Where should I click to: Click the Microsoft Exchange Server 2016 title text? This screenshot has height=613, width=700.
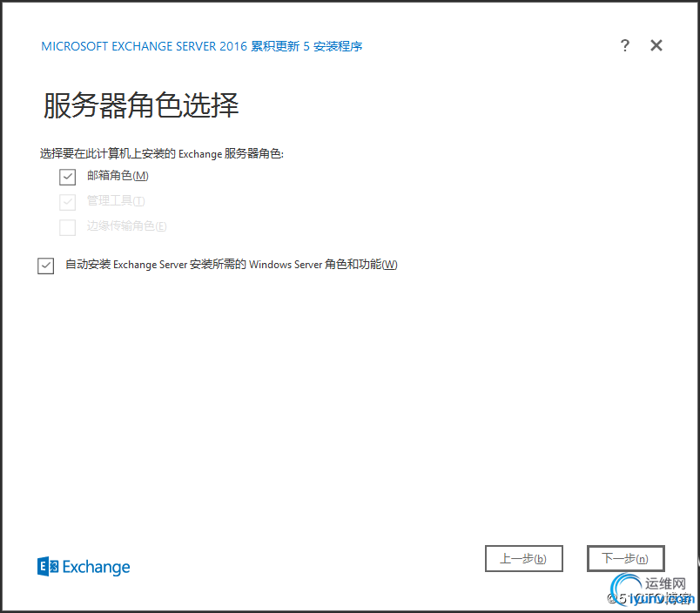pyautogui.click(x=202, y=46)
